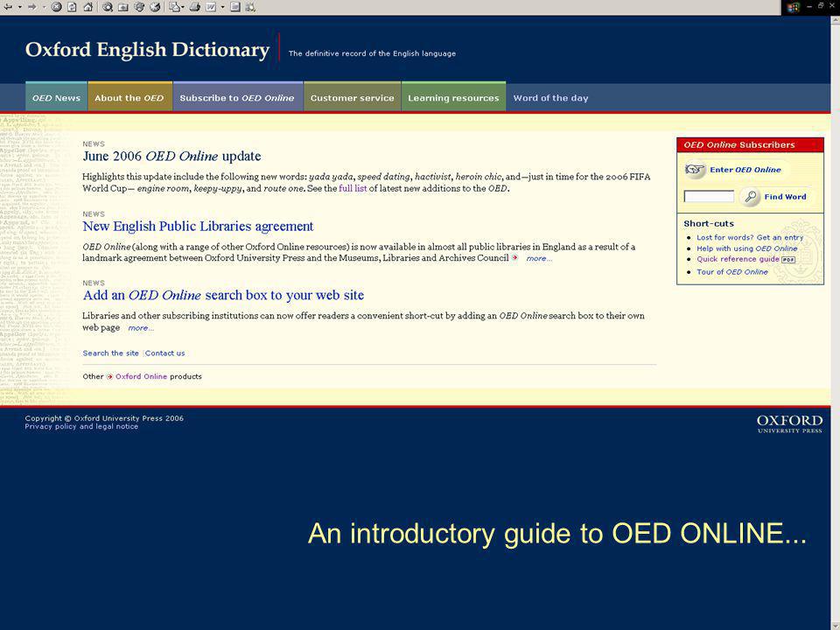Open the Word of the day tab
The height and width of the screenshot is (630, 840).
click(550, 98)
